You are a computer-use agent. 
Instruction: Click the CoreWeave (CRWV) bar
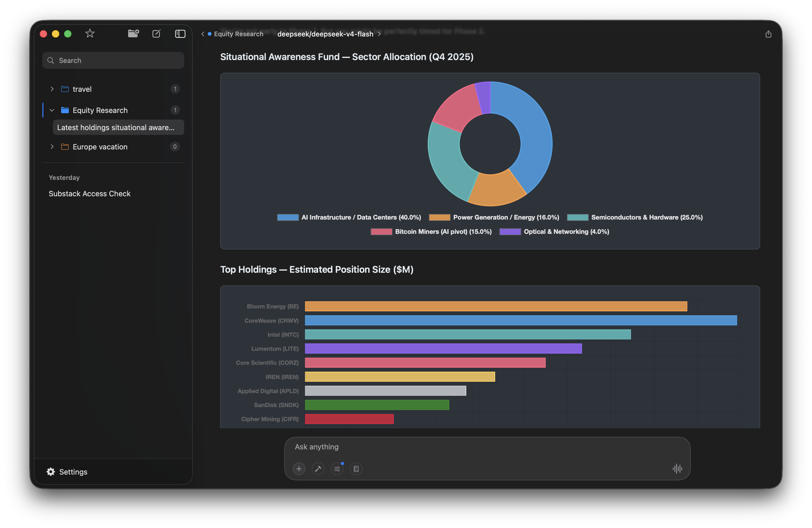tap(521, 321)
